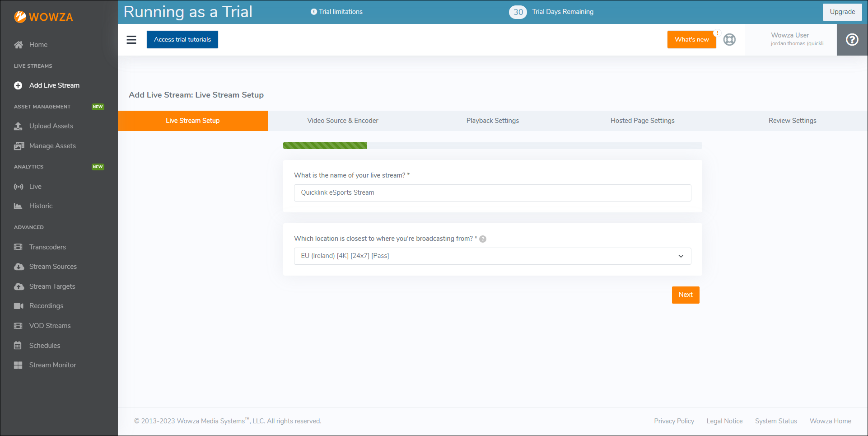The width and height of the screenshot is (868, 436).
Task: Click the Stream Monitor grid icon
Action: [x=18, y=365]
